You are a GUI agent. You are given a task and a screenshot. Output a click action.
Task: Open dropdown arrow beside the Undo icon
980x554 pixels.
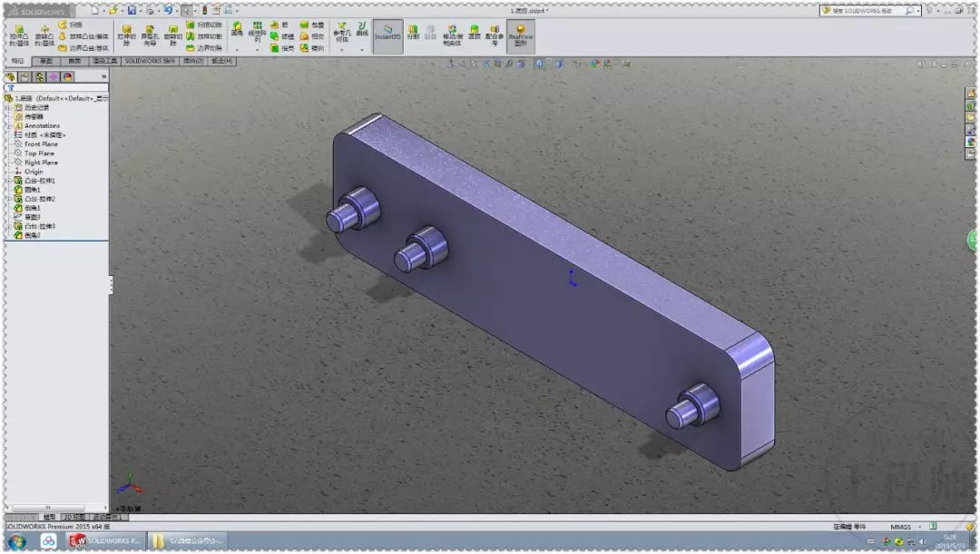click(x=176, y=11)
